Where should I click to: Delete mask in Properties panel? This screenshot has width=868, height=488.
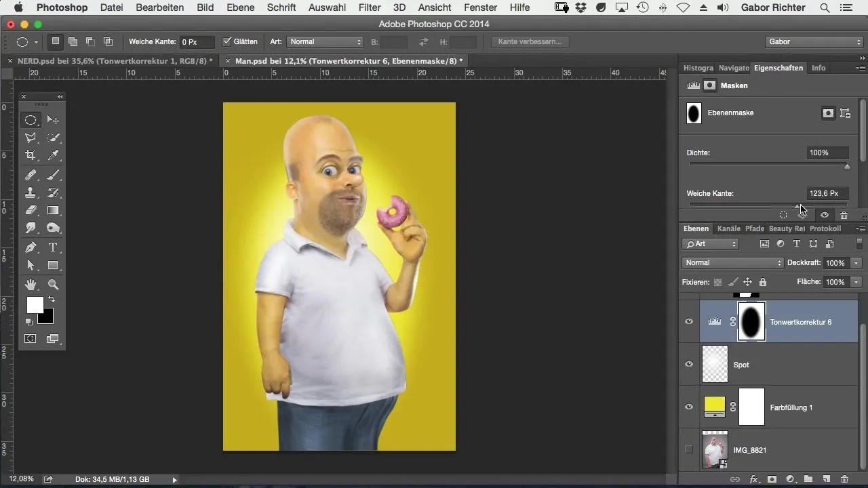pyautogui.click(x=844, y=215)
